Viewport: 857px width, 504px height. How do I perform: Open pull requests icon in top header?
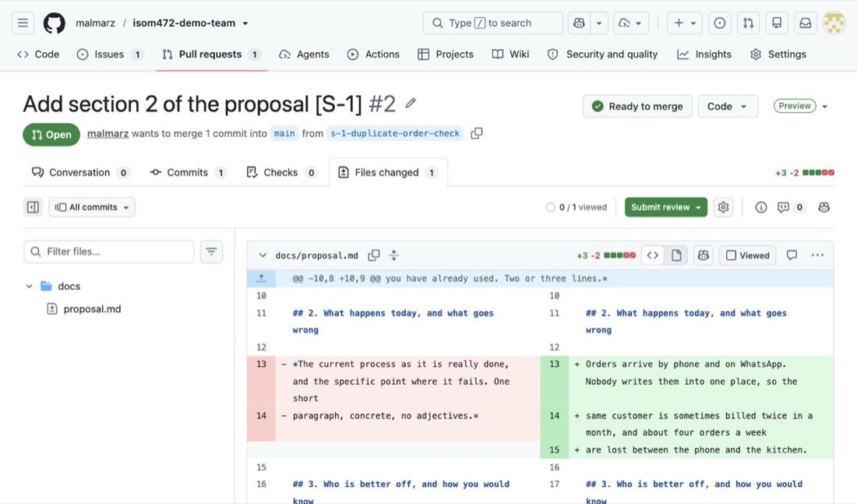pos(748,23)
